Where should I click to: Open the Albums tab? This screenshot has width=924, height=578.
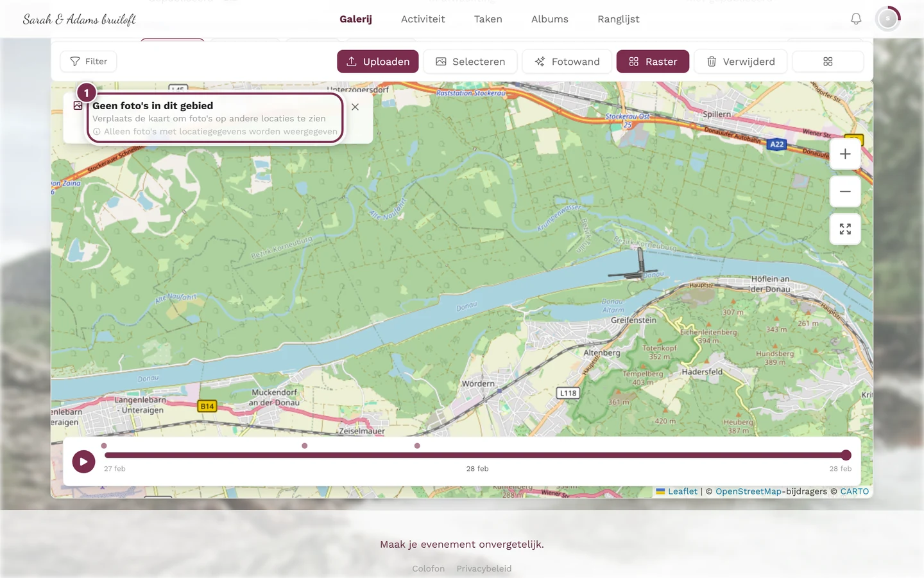click(x=550, y=19)
